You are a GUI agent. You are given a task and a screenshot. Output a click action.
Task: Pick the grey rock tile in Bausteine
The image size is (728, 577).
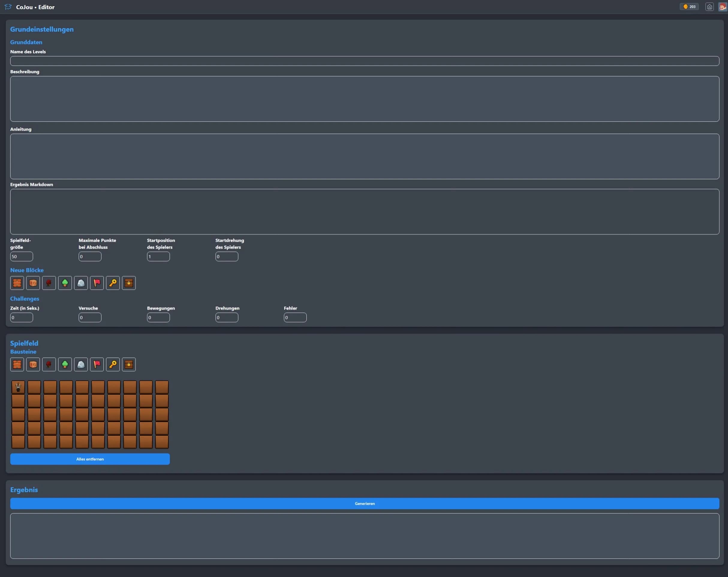pos(81,364)
